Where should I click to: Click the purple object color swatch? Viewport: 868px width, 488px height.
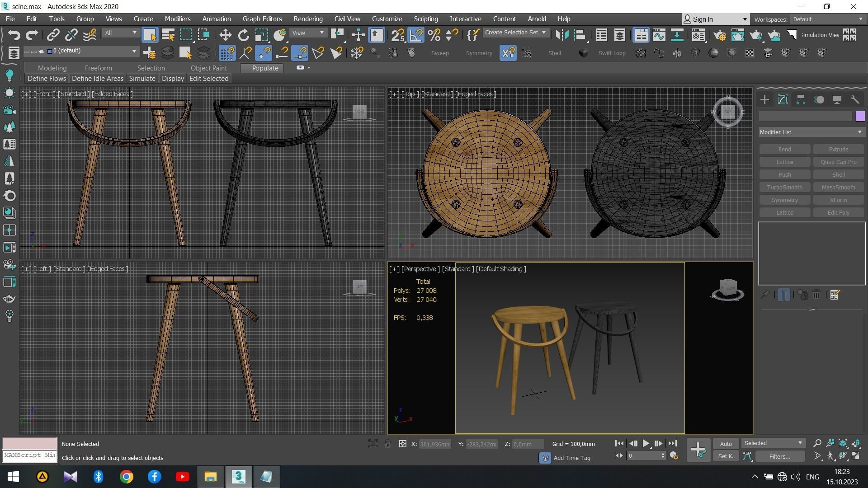click(x=860, y=117)
